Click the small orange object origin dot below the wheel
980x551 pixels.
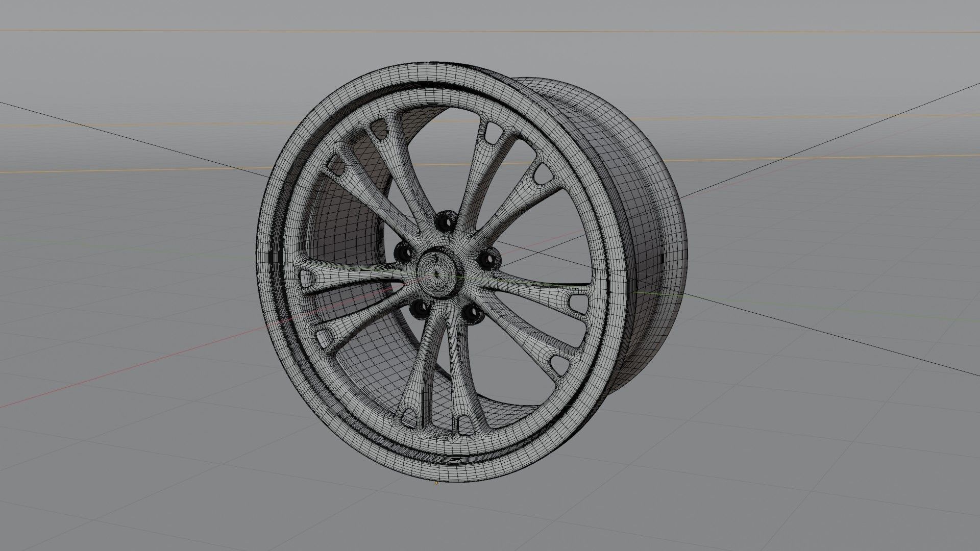436,483
